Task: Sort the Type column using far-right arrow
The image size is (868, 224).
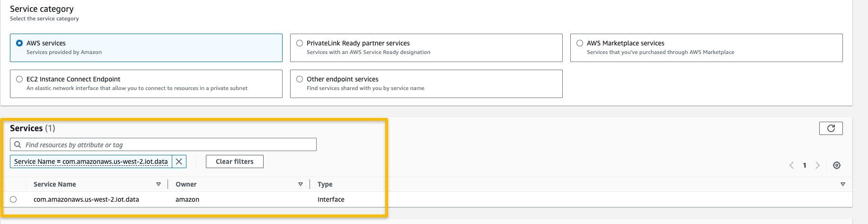Action: click(842, 184)
